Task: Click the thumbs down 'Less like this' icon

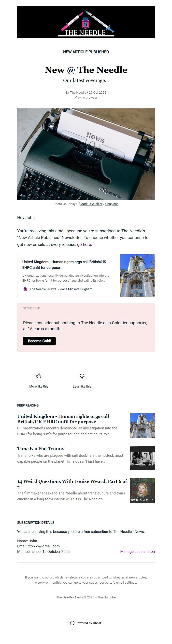Action: (x=82, y=376)
